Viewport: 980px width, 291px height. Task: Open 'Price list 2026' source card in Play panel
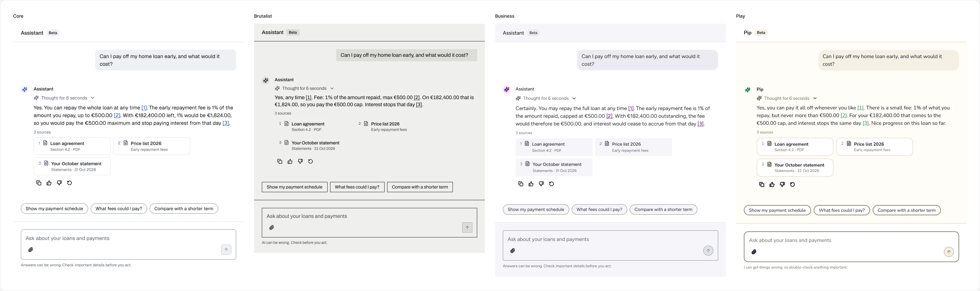[874, 147]
